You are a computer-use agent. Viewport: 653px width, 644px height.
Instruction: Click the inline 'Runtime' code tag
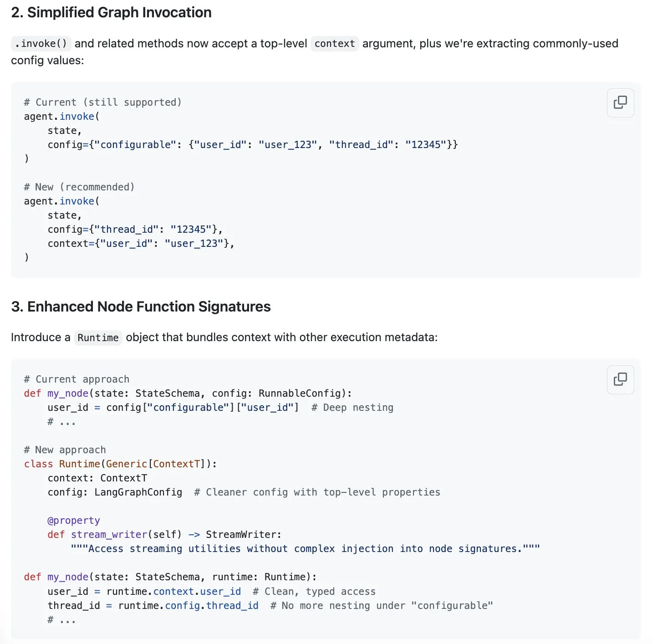[98, 337]
